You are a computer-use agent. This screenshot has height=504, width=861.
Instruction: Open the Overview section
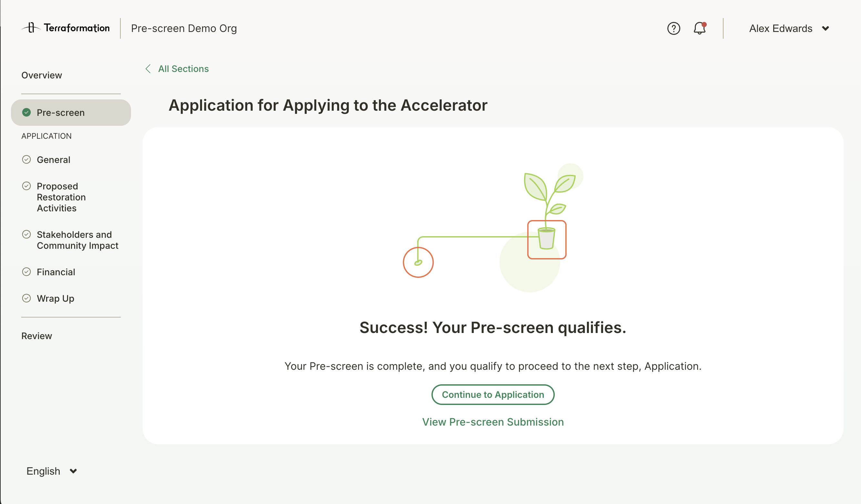pos(41,75)
